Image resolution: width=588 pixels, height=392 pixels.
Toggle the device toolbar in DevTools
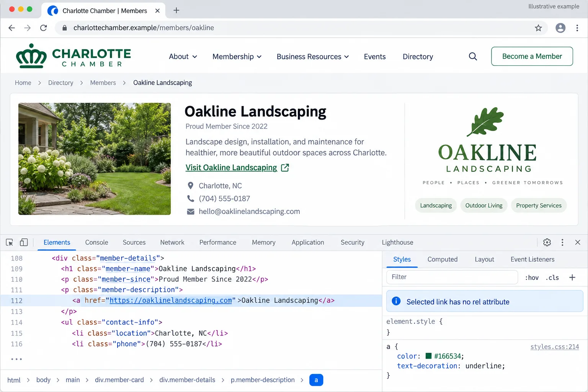tap(24, 242)
